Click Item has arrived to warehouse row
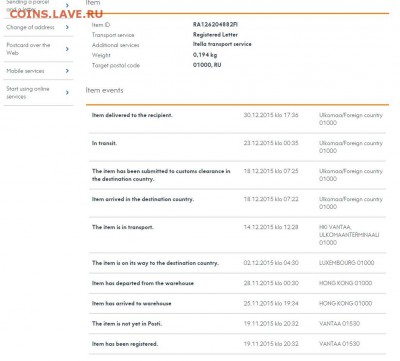Viewport: 400px width, 361px height. 237,303
